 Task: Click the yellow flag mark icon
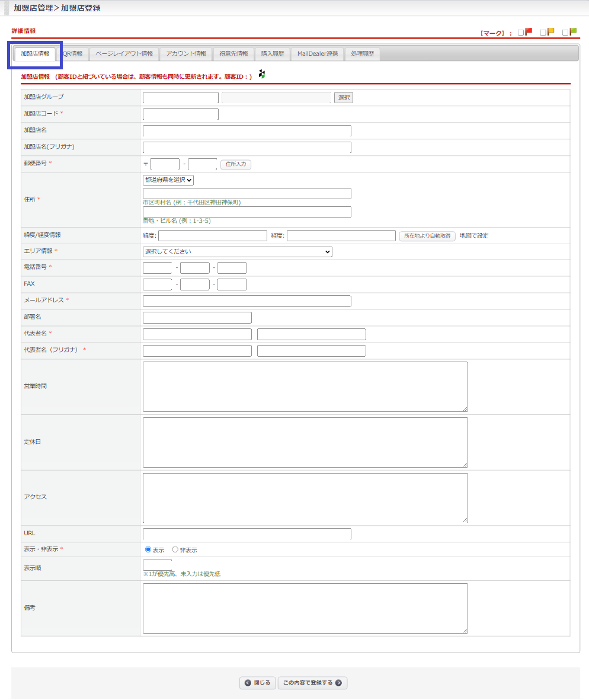[x=550, y=32]
